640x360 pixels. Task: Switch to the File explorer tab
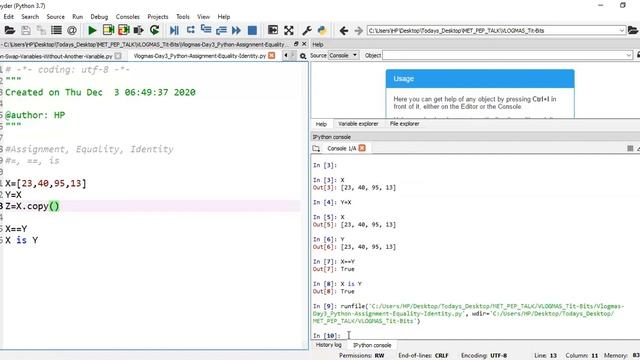tap(404, 124)
